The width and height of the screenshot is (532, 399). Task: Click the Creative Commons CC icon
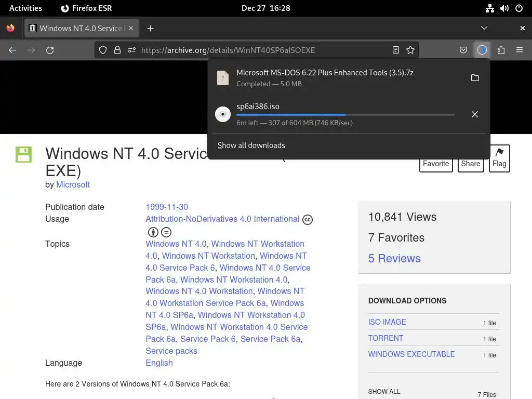point(308,220)
